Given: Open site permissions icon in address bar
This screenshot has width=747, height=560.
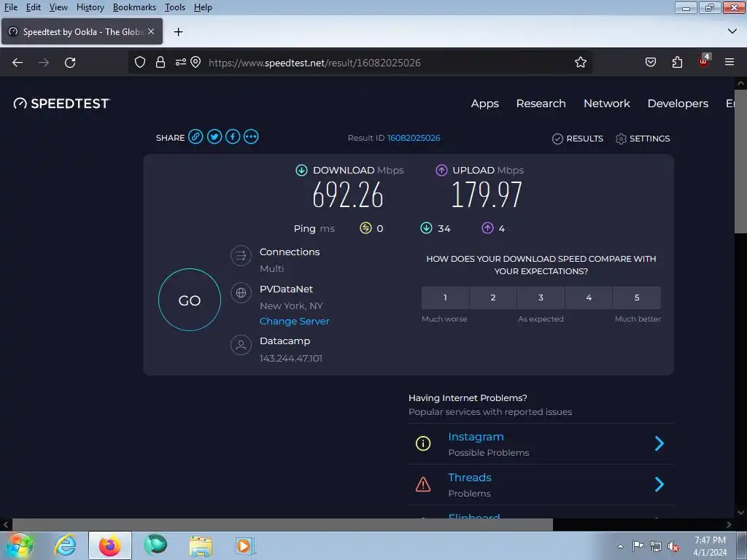Looking at the screenshot, I should pos(181,63).
